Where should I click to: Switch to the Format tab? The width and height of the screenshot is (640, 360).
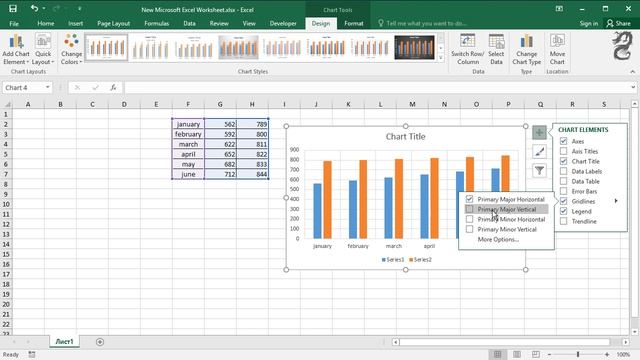[353, 23]
